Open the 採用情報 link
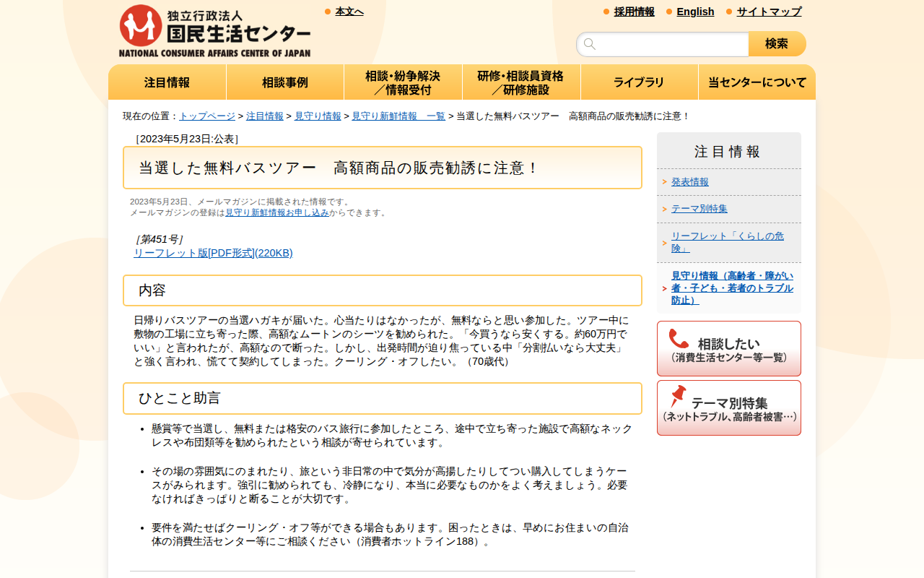Viewport: 924px width, 578px height. point(635,12)
